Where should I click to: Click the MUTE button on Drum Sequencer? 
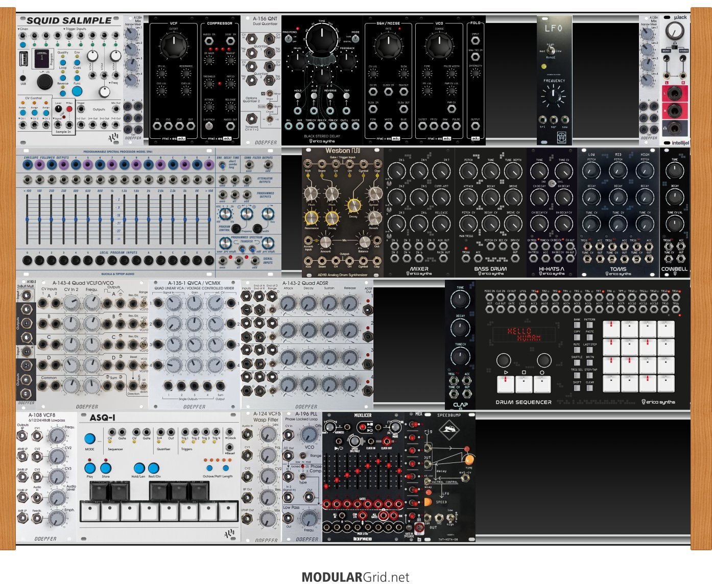coord(577,350)
